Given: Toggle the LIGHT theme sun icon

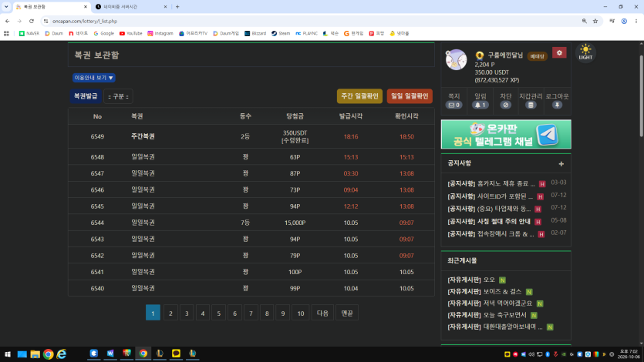Looking at the screenshot, I should [x=585, y=52].
